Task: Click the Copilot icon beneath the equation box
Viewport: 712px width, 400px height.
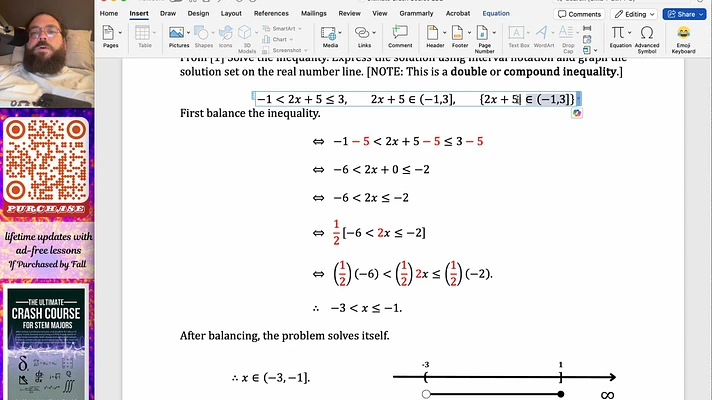Action: tap(577, 113)
